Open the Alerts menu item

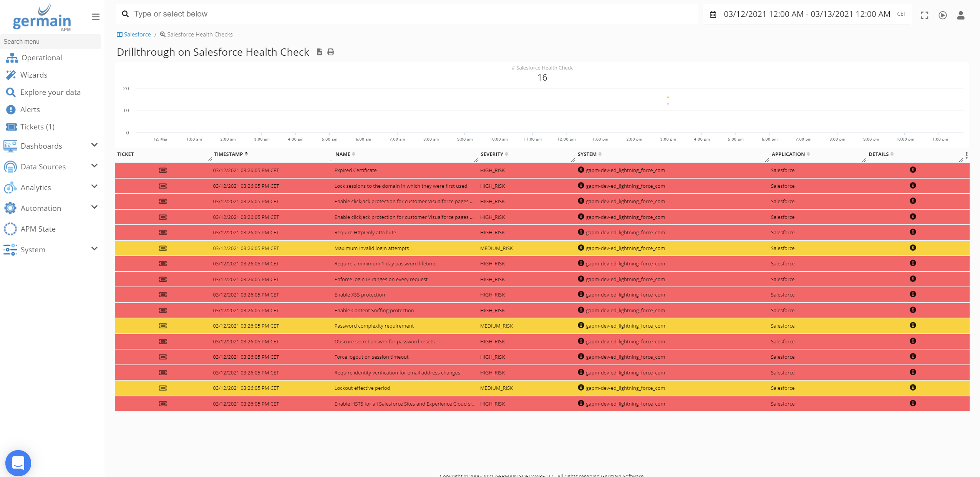click(x=30, y=109)
